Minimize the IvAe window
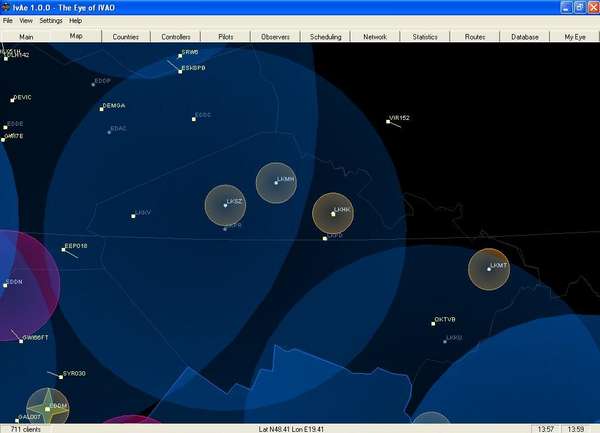 click(566, 7)
